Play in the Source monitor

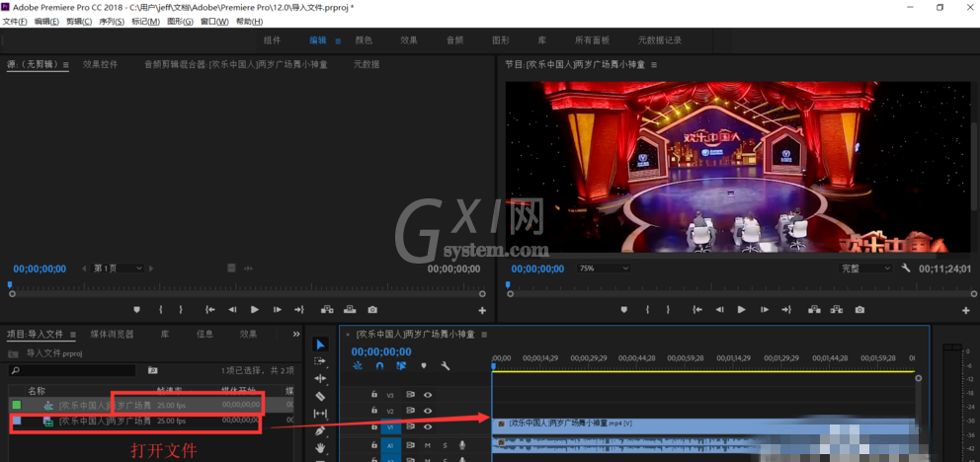pos(254,310)
